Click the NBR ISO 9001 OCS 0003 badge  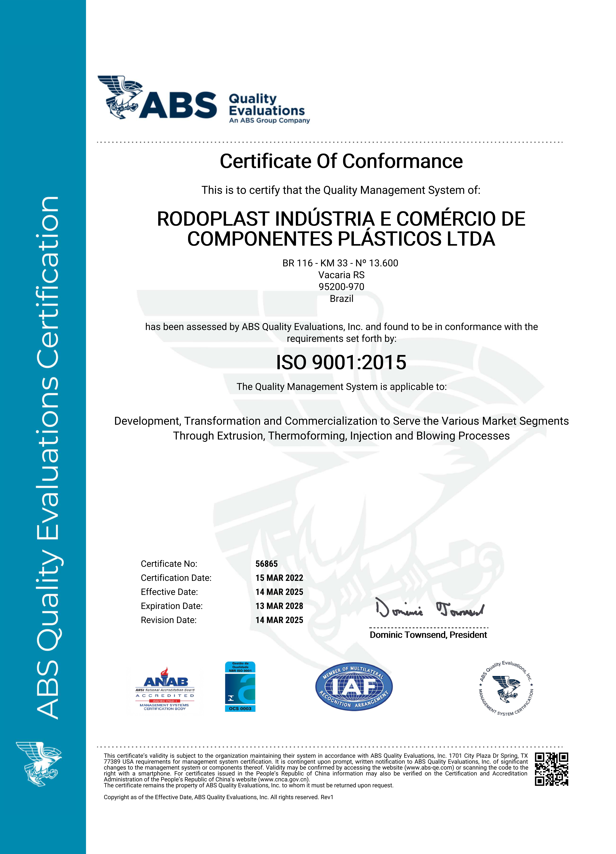[240, 687]
